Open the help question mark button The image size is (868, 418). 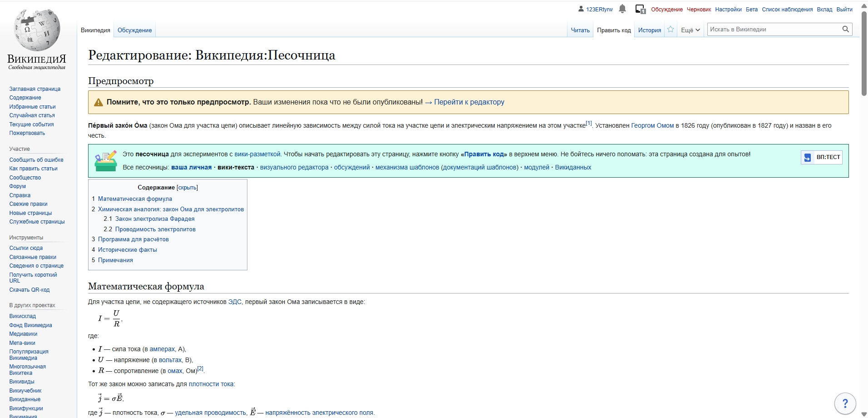(x=845, y=403)
